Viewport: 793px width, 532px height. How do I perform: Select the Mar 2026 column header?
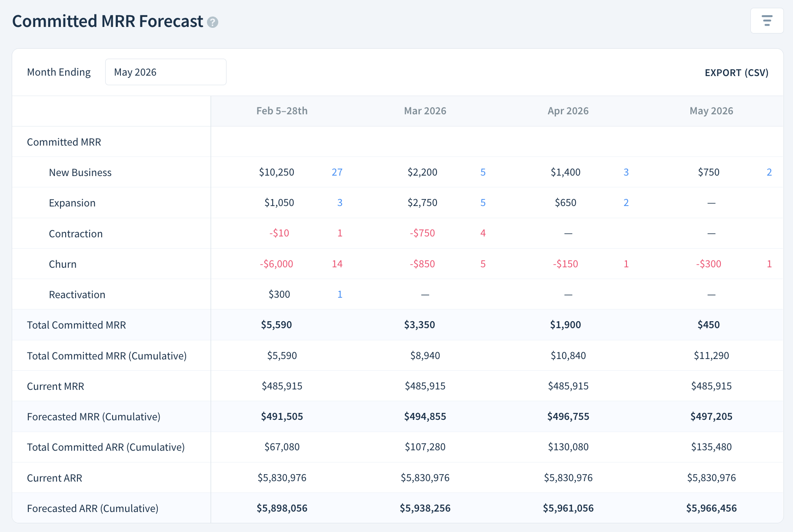pyautogui.click(x=425, y=111)
